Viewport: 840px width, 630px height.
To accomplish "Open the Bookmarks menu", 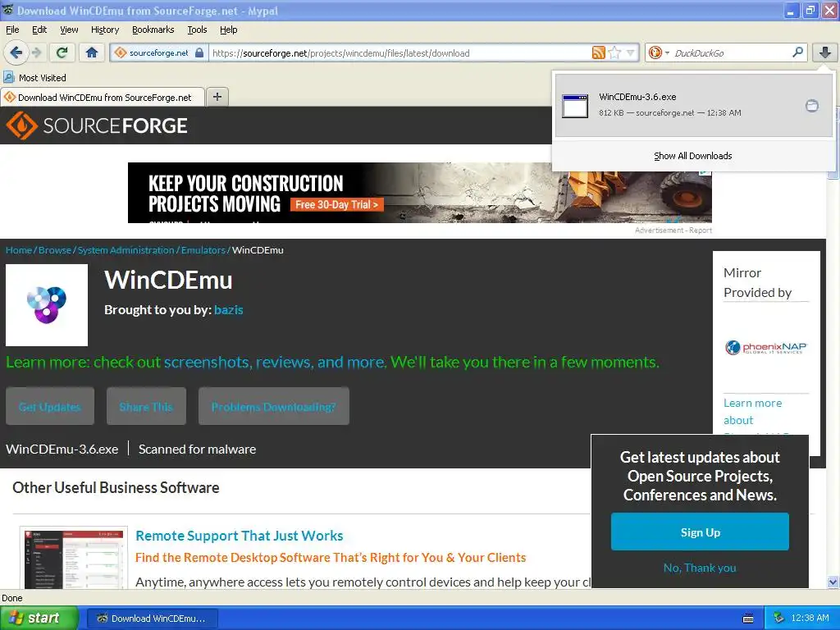I will pos(153,30).
